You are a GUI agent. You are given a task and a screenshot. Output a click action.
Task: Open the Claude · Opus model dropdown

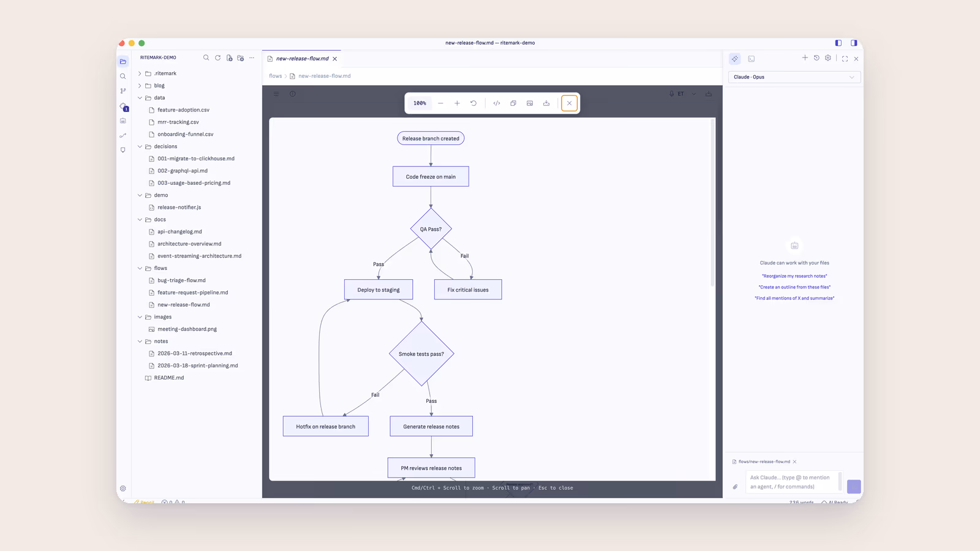(x=794, y=77)
